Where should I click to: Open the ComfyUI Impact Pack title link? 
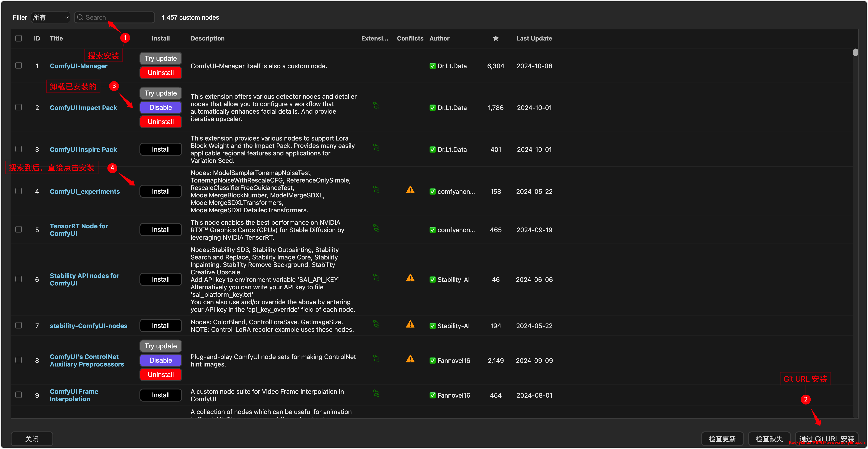(x=83, y=108)
